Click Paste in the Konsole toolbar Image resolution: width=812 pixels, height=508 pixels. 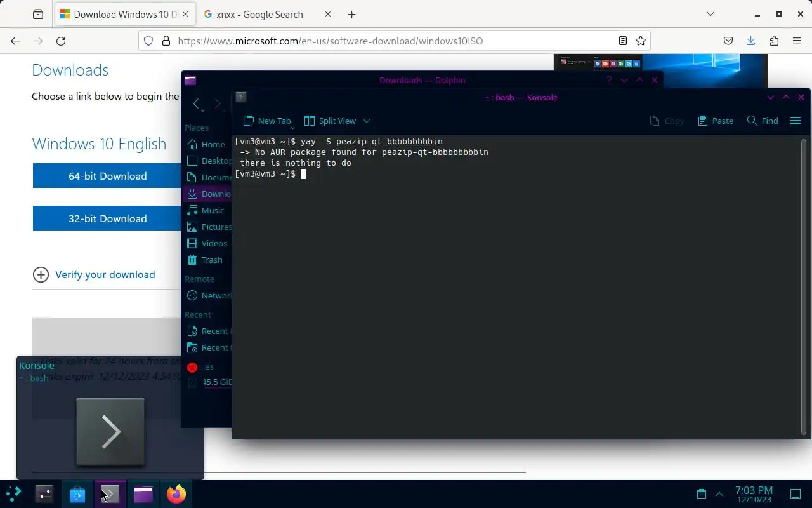tap(716, 121)
